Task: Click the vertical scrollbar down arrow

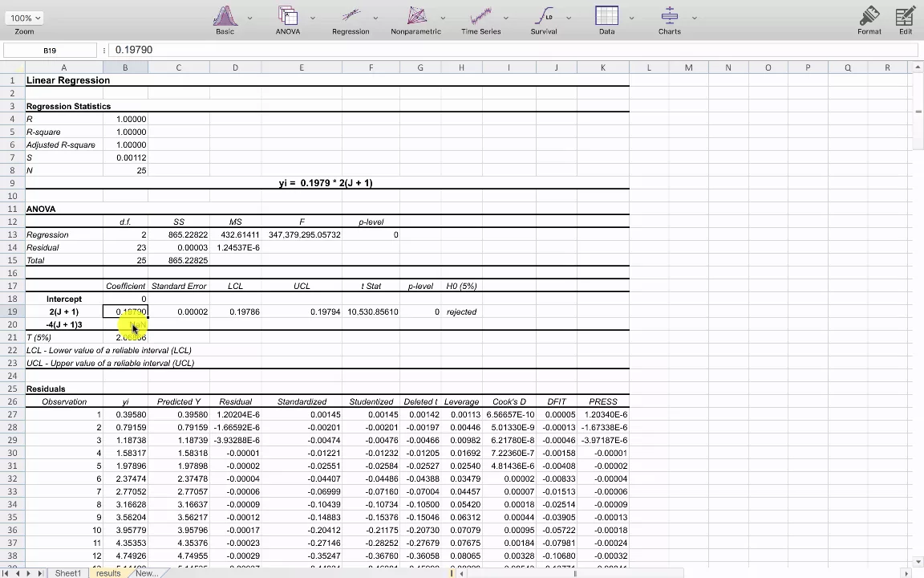Action: 918,563
